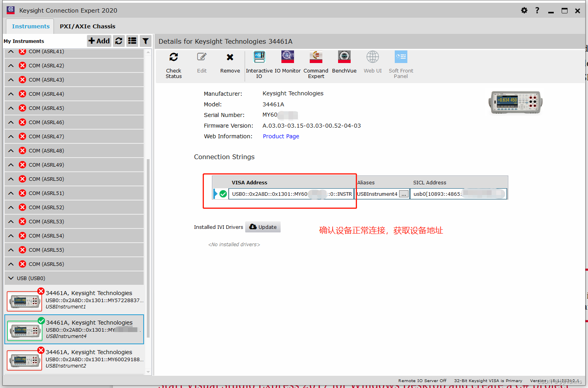Screen dimensions: 588x388
Task: Switch to the PXI/AXIe Chassis tab
Action: click(x=87, y=26)
